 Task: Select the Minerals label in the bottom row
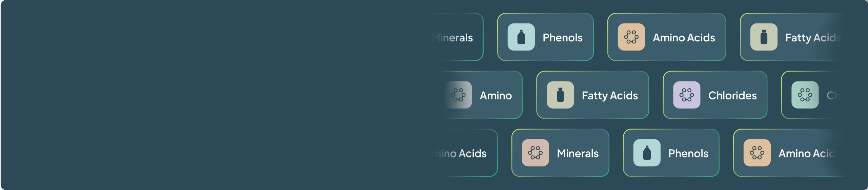pyautogui.click(x=578, y=153)
